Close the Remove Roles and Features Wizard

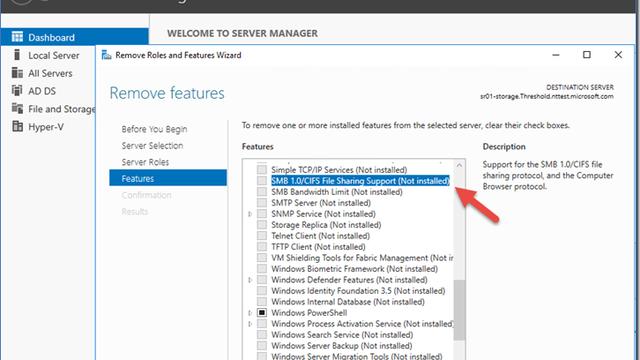618,55
